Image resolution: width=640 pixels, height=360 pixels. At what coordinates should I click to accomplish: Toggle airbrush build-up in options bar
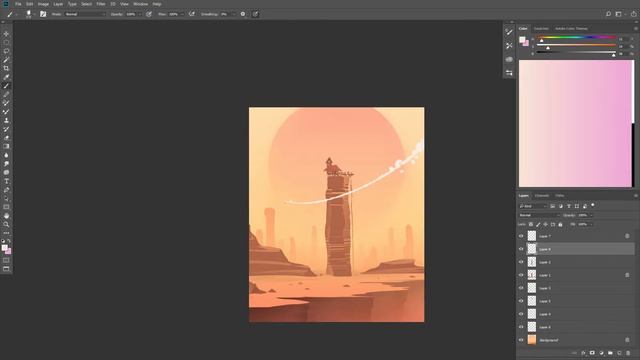pos(192,14)
